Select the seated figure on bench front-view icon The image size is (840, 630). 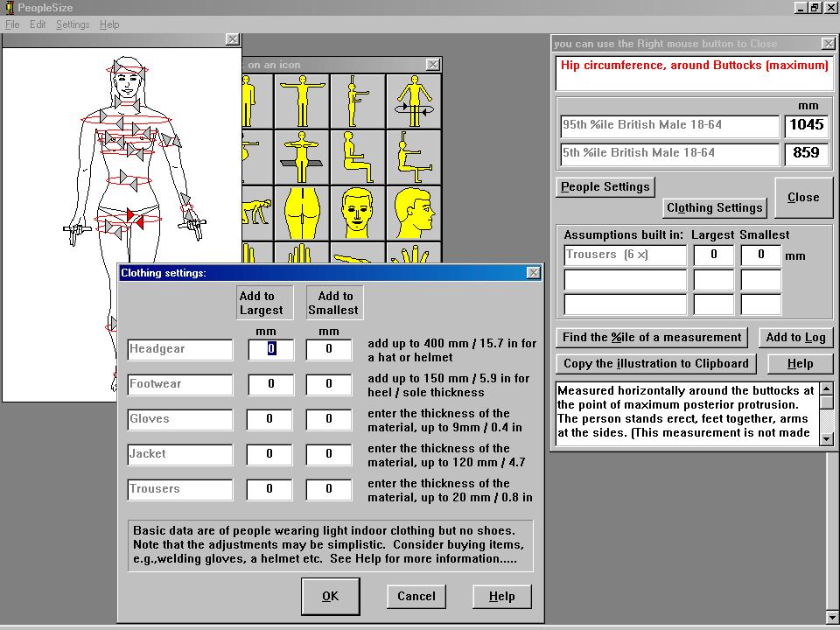click(303, 157)
